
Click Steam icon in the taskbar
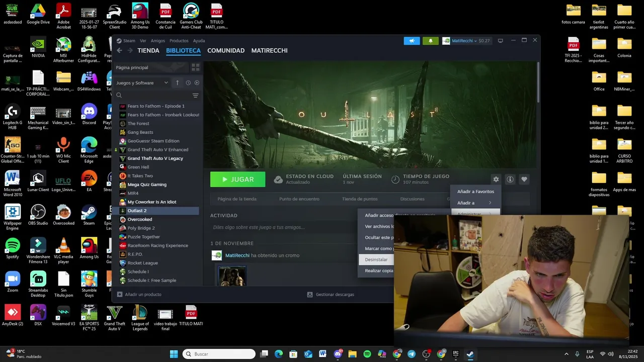click(x=470, y=354)
